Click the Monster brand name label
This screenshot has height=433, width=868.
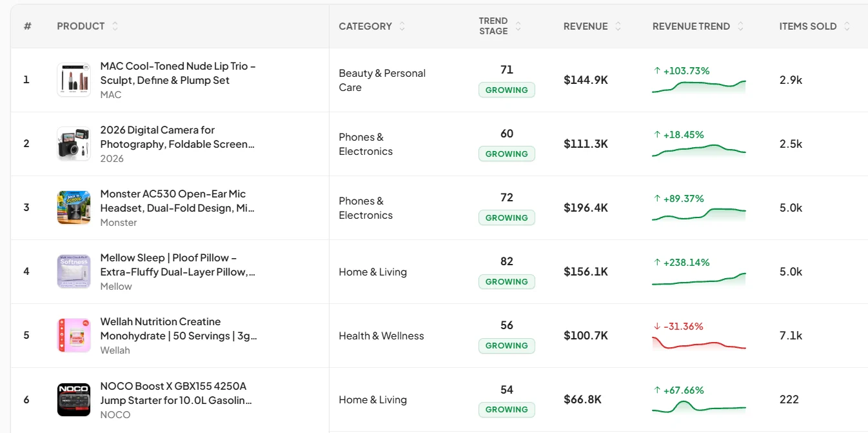coord(119,223)
